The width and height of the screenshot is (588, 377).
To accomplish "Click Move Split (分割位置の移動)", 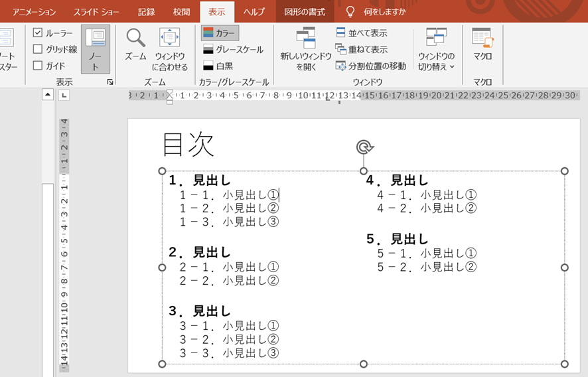I will coord(370,66).
